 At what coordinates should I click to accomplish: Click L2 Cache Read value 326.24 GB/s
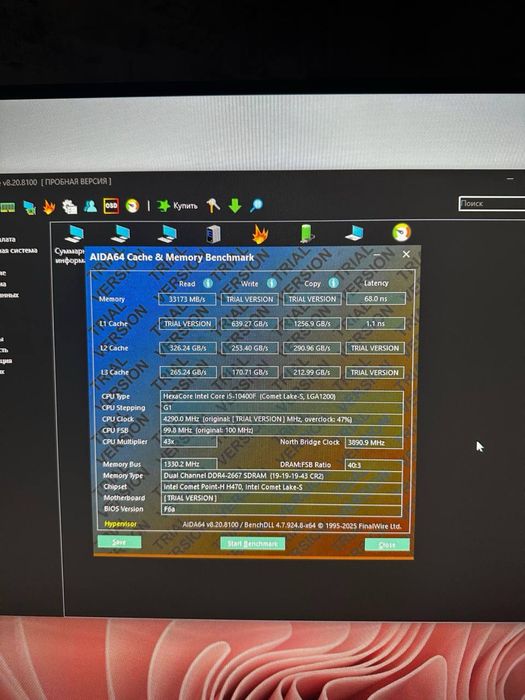pos(188,348)
